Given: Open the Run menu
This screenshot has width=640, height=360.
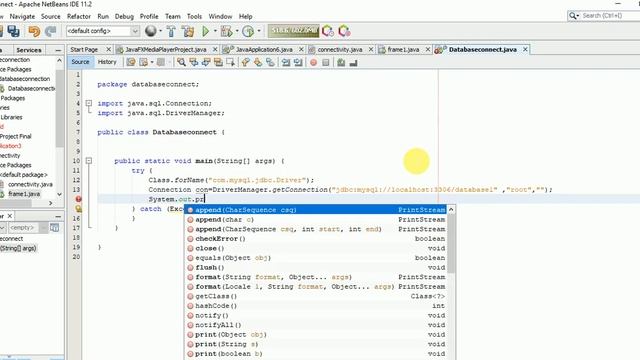Looking at the screenshot, I should point(103,16).
